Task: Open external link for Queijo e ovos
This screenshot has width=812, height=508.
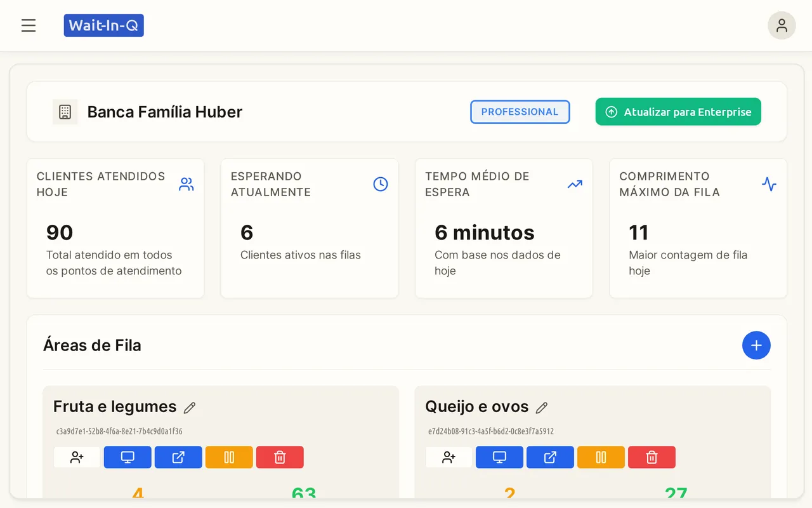Action: pos(550,457)
